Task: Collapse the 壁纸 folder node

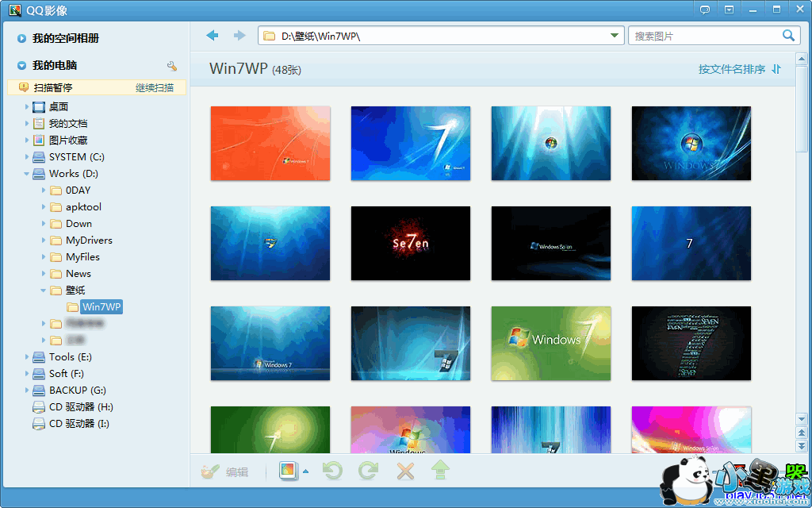Action: pyautogui.click(x=44, y=291)
